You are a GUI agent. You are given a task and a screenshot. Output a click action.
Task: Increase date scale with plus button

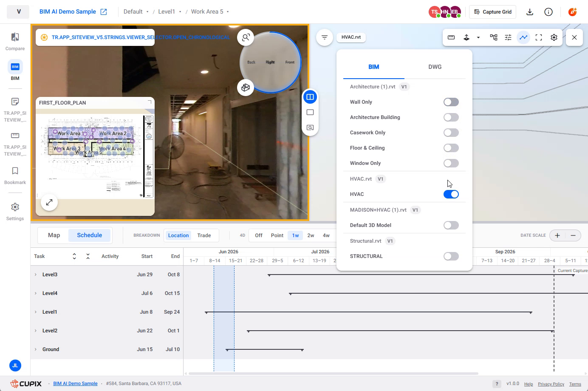(557, 235)
